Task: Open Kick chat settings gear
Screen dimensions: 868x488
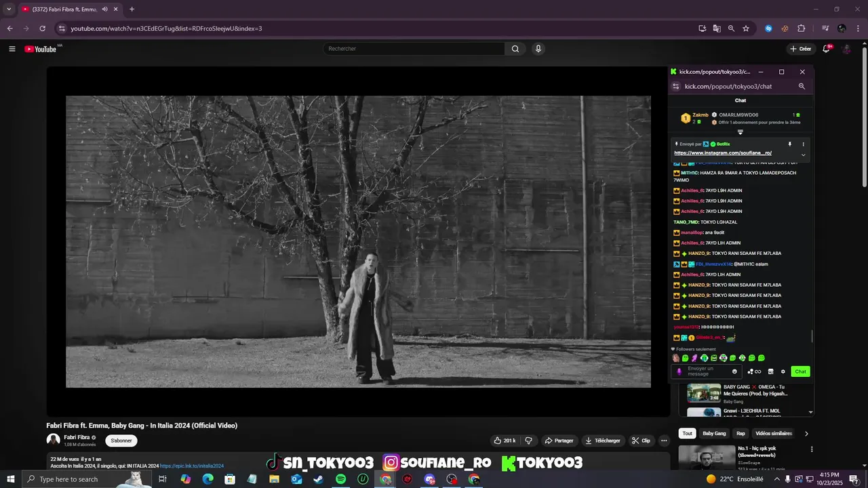Action: pyautogui.click(x=783, y=371)
